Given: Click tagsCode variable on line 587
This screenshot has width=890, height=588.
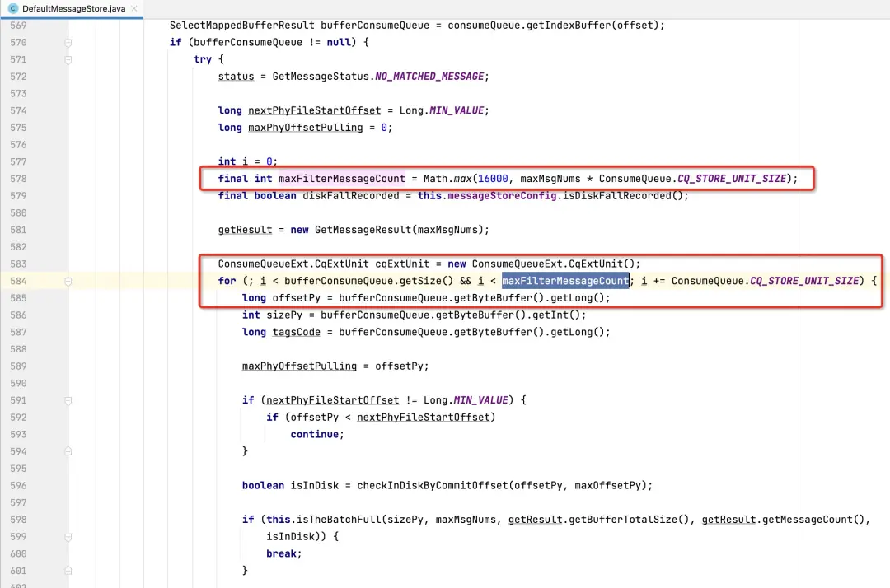Looking at the screenshot, I should (297, 332).
